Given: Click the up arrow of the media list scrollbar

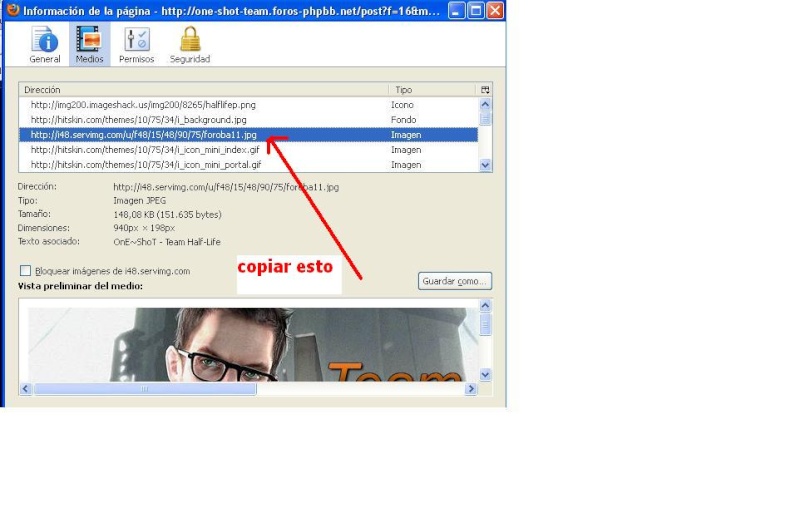Looking at the screenshot, I should (485, 104).
